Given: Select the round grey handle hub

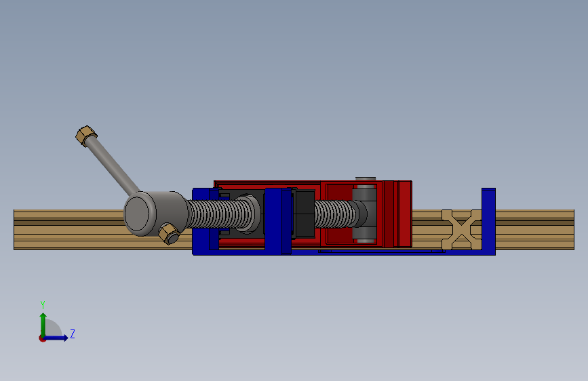Looking at the screenshot, I should [x=155, y=214].
